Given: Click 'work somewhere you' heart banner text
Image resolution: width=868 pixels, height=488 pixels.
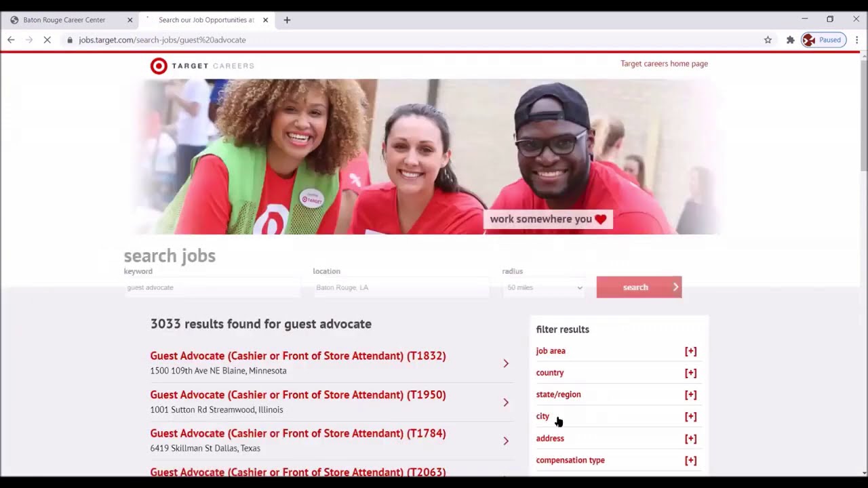Looking at the screenshot, I should point(548,219).
